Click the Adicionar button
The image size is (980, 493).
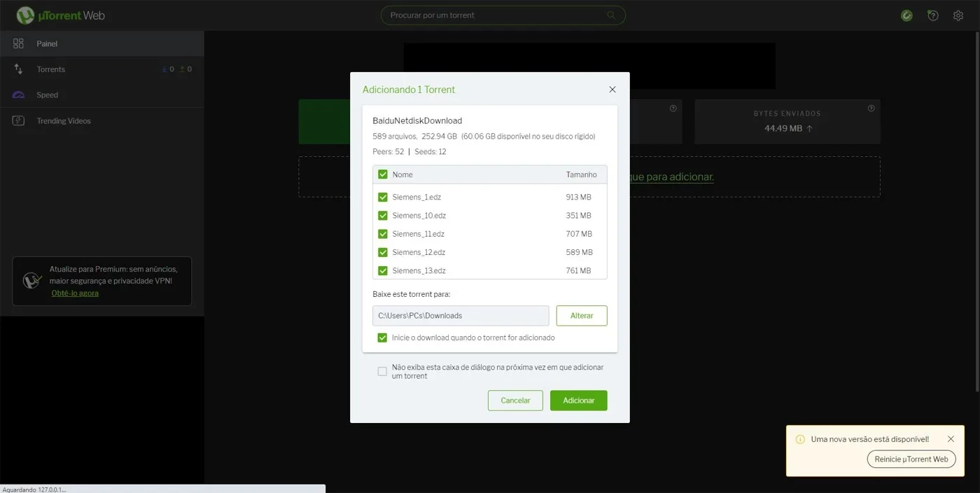pos(579,401)
